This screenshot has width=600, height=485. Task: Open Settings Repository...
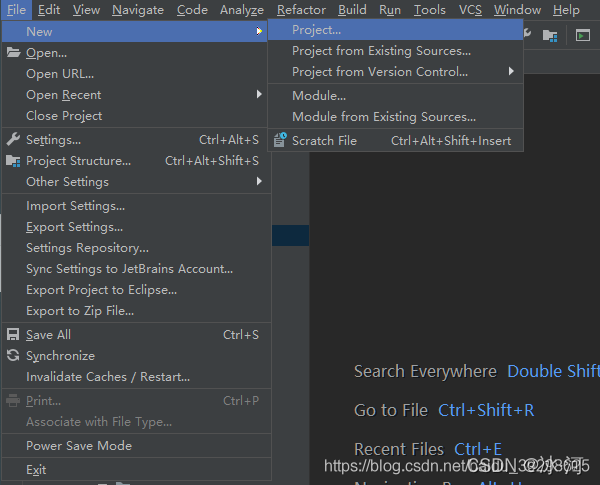(136, 248)
